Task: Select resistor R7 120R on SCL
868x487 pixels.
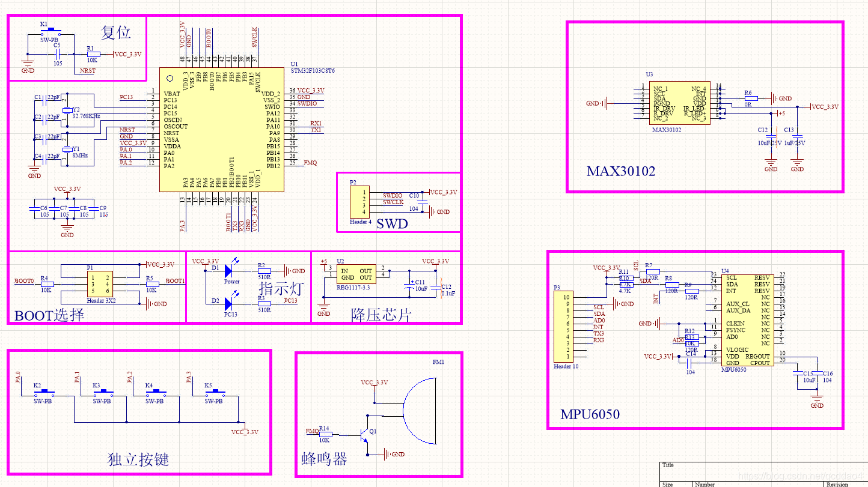Action: (x=653, y=271)
